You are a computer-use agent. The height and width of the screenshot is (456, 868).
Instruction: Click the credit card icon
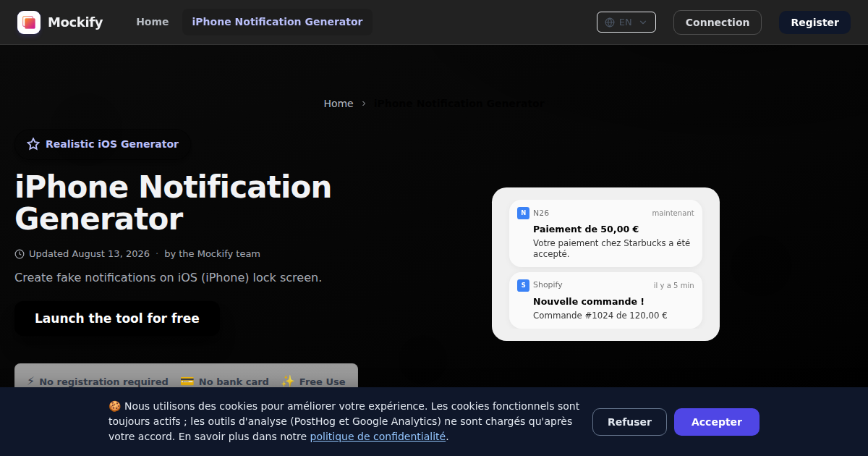pos(187,381)
